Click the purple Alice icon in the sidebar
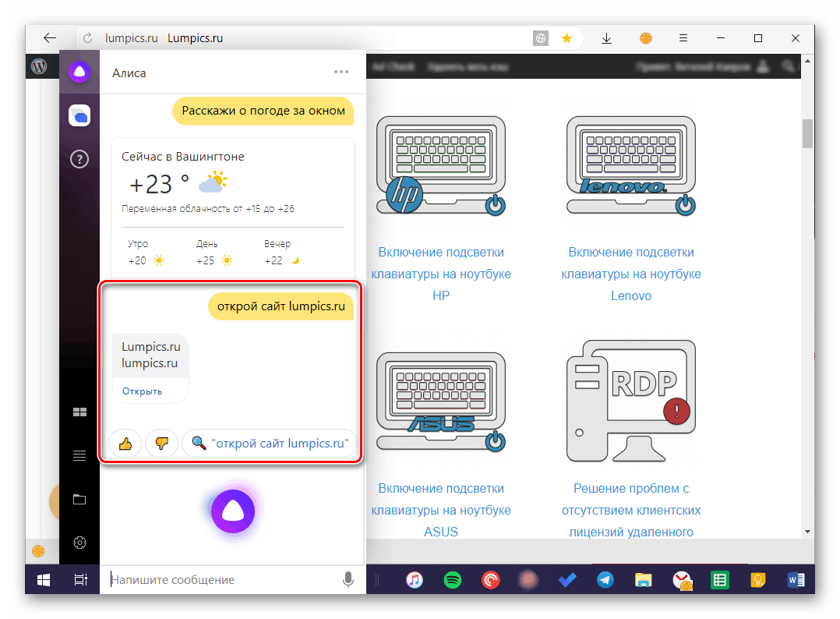This screenshot has width=840, height=619. point(79,73)
